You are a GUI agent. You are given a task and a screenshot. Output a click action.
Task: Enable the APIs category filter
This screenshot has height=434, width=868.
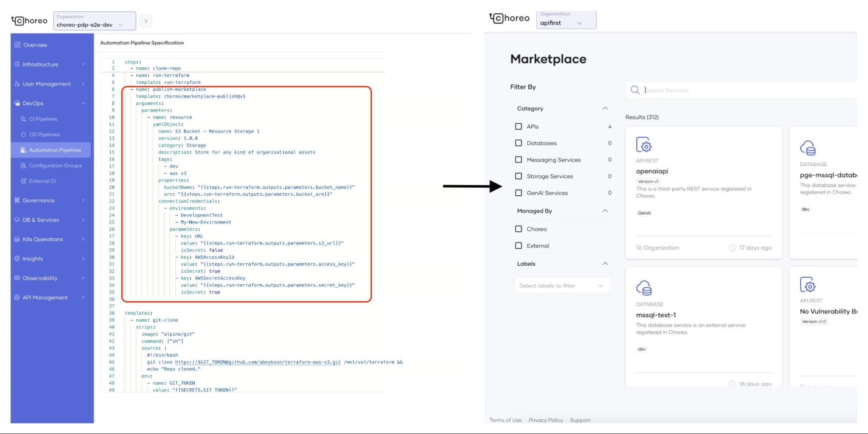518,126
